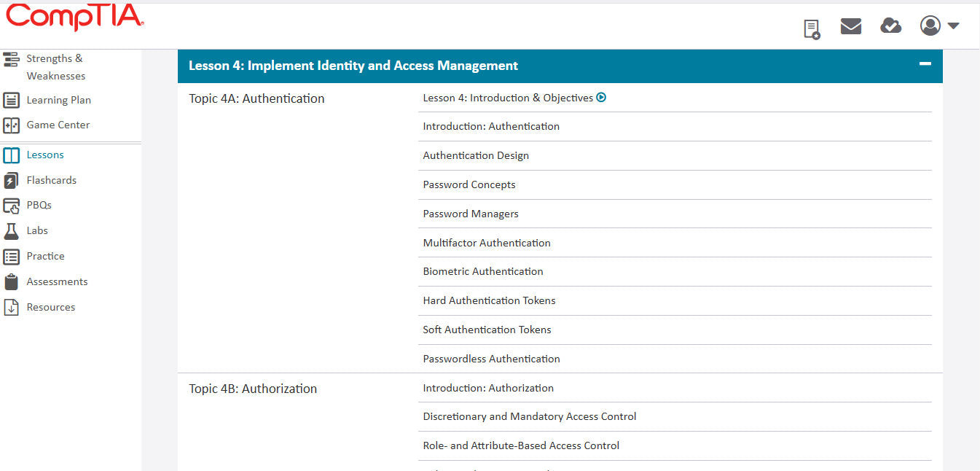Click the score report icon in the header
Viewport: 980px width, 471px height.
(811, 28)
